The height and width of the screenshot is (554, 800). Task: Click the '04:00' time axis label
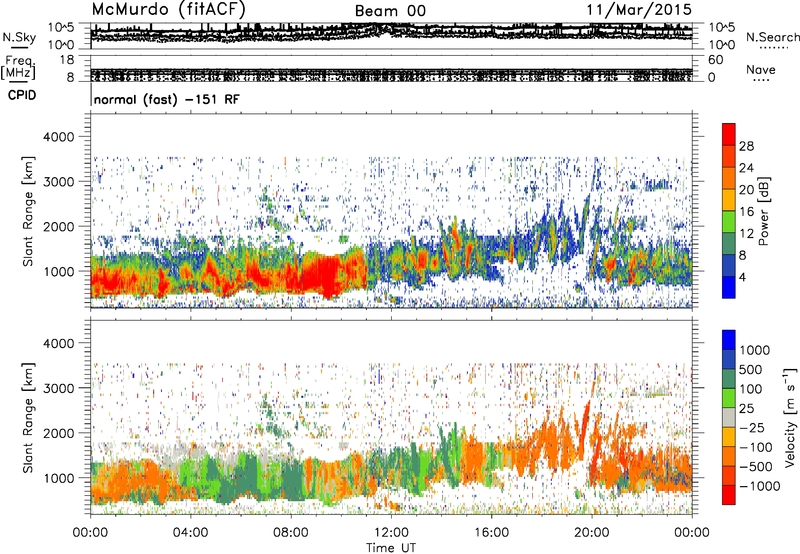coord(190,533)
